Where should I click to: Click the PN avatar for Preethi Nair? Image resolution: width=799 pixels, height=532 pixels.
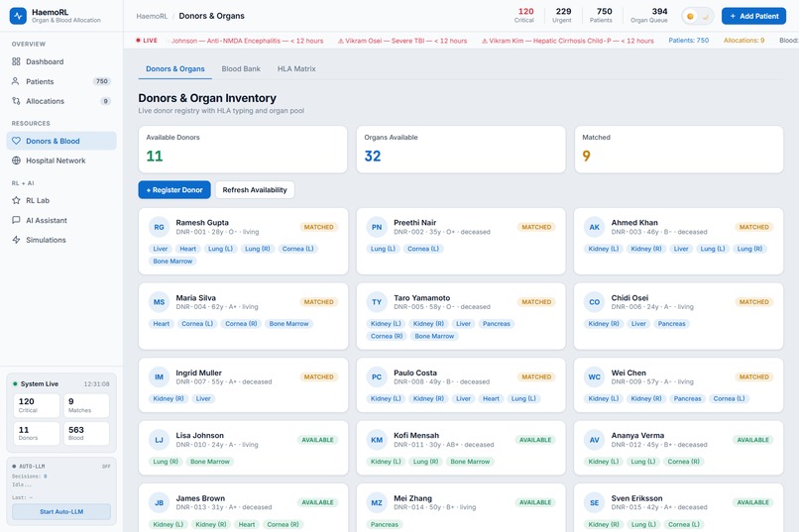[x=377, y=227]
